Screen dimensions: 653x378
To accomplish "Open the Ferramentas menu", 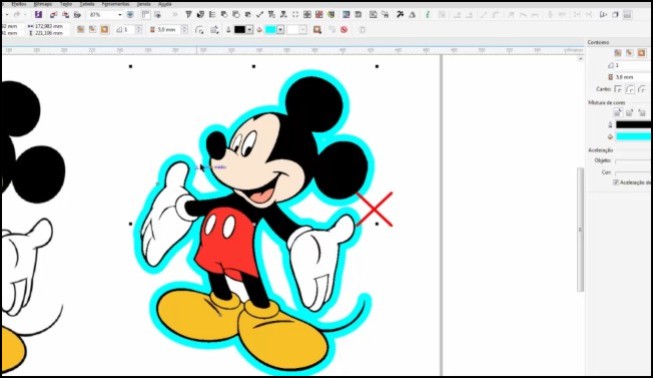I will click(116, 4).
